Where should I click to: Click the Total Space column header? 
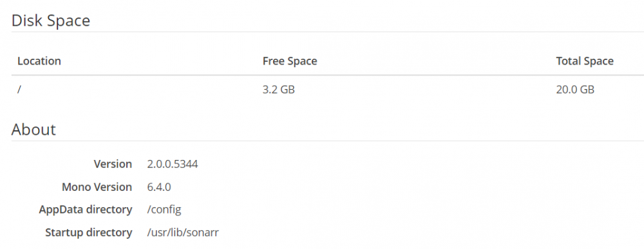tap(585, 61)
